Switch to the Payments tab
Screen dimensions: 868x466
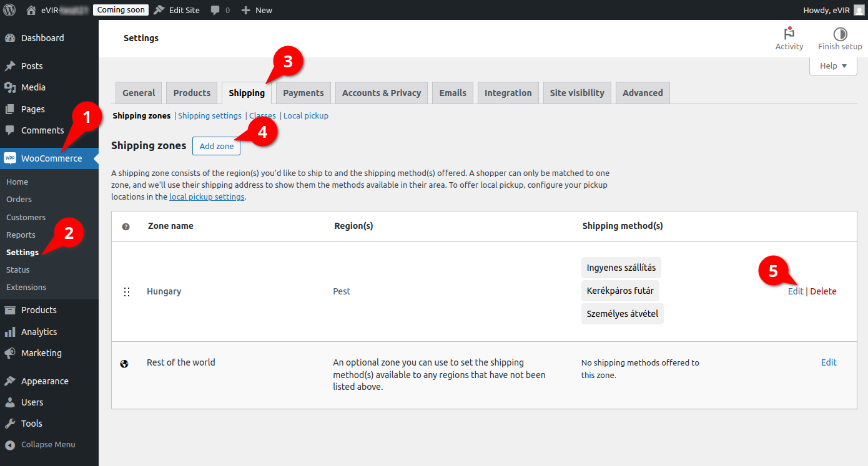[x=303, y=93]
